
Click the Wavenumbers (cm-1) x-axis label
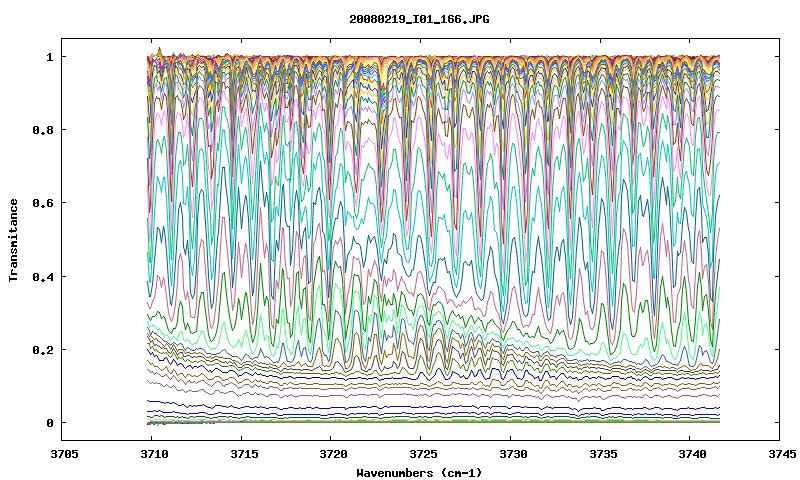(419, 473)
